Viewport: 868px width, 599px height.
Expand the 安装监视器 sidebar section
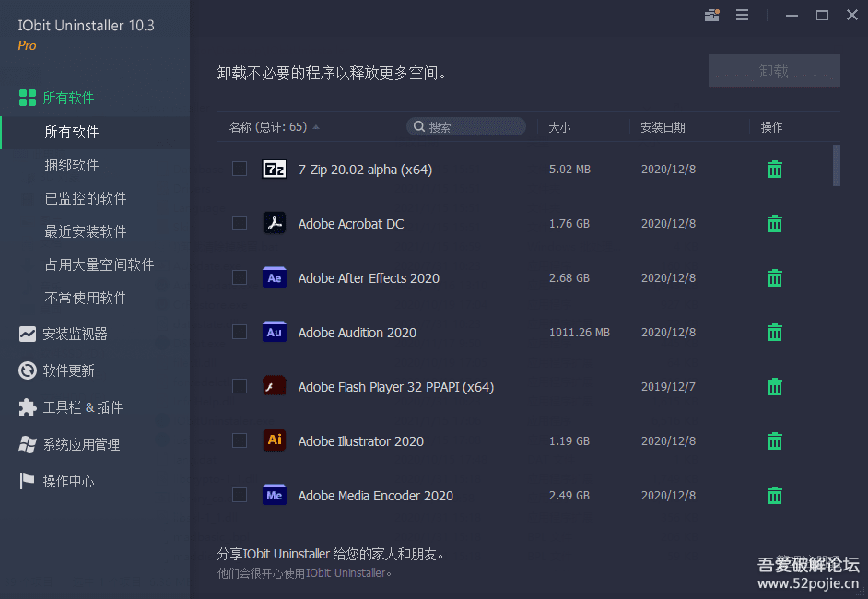(75, 335)
